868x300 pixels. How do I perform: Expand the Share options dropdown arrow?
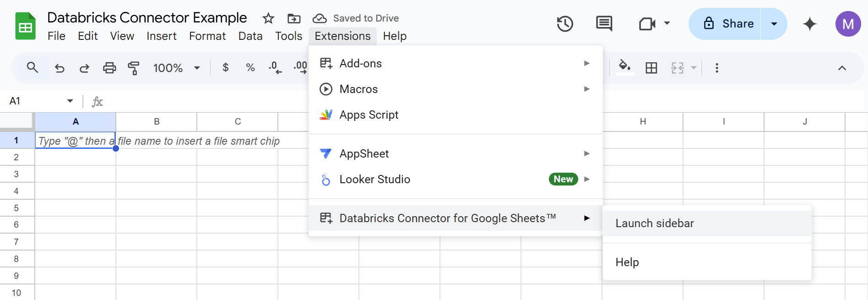pyautogui.click(x=774, y=24)
